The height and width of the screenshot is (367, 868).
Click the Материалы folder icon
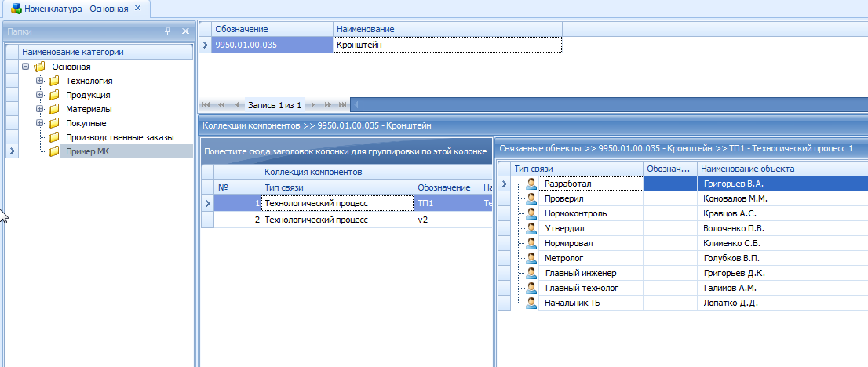point(53,109)
